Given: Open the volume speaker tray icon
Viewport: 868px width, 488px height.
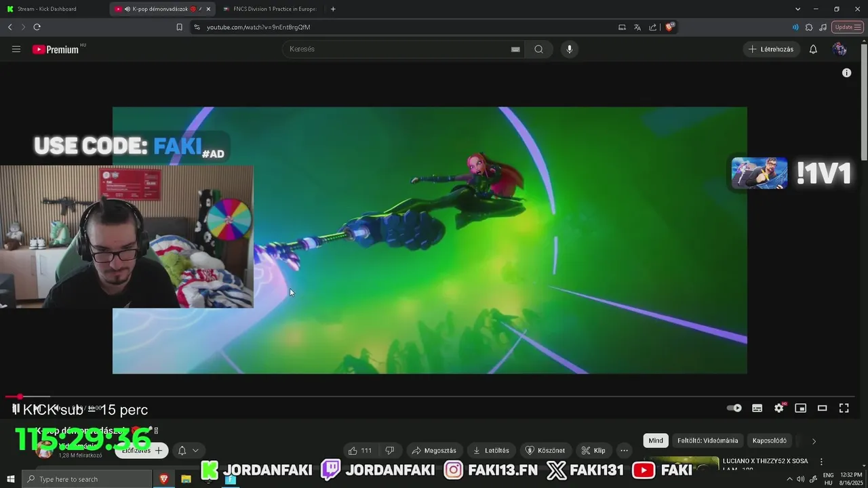Looking at the screenshot, I should [800, 479].
